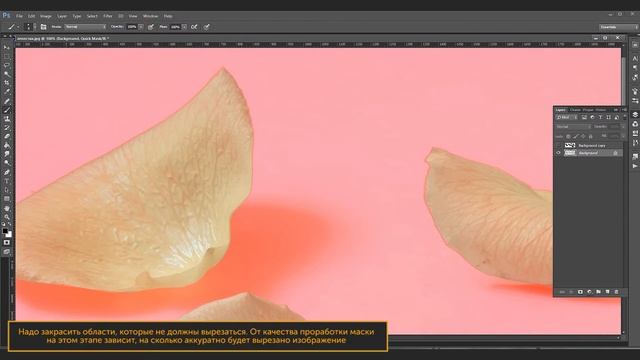Open layer blend mode Normal dropdown
Image resolution: width=640 pixels, height=360 pixels.
573,127
